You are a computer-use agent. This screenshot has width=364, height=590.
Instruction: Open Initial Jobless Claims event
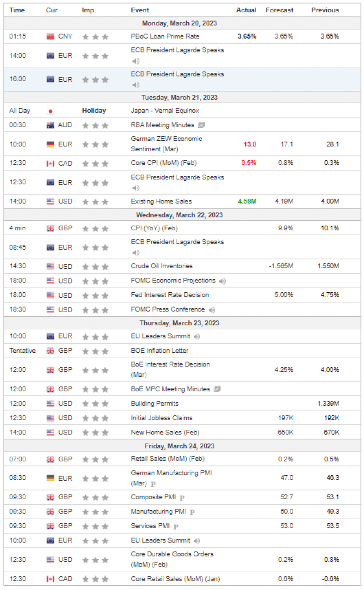[x=162, y=418]
